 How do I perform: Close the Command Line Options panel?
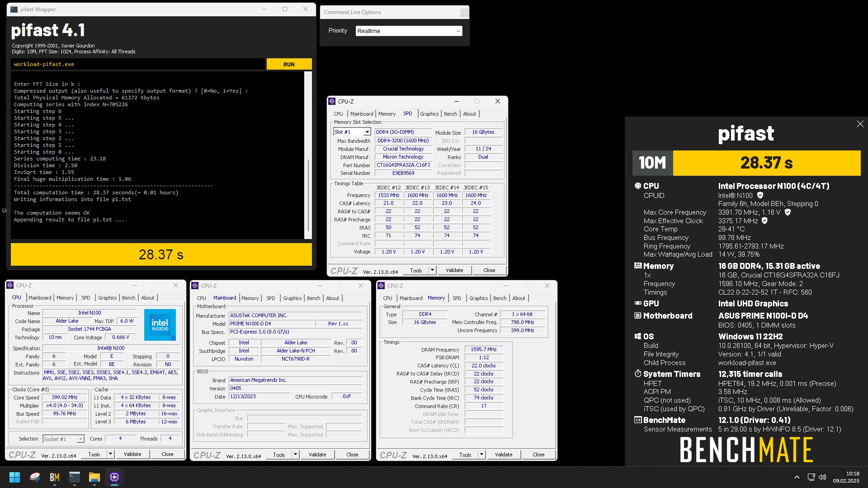(x=464, y=13)
